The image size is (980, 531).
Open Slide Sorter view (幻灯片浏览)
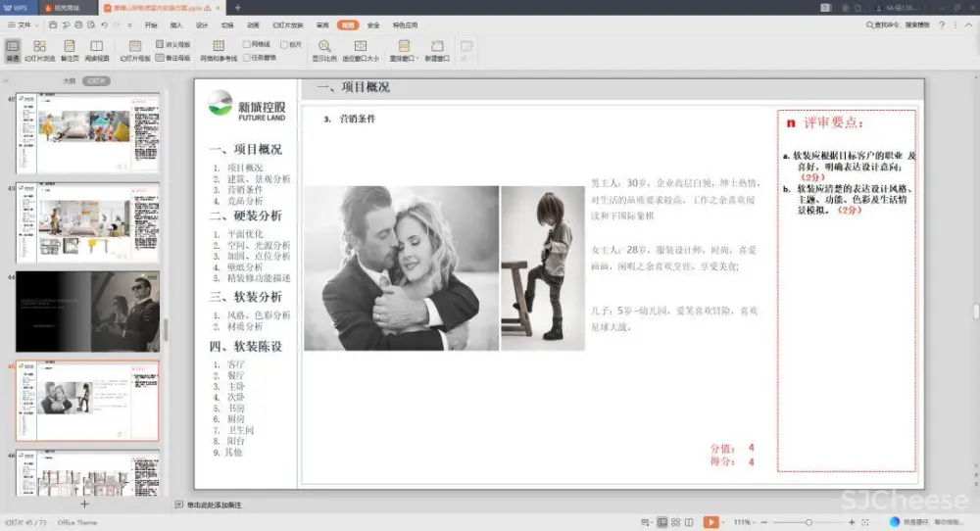click(39, 50)
